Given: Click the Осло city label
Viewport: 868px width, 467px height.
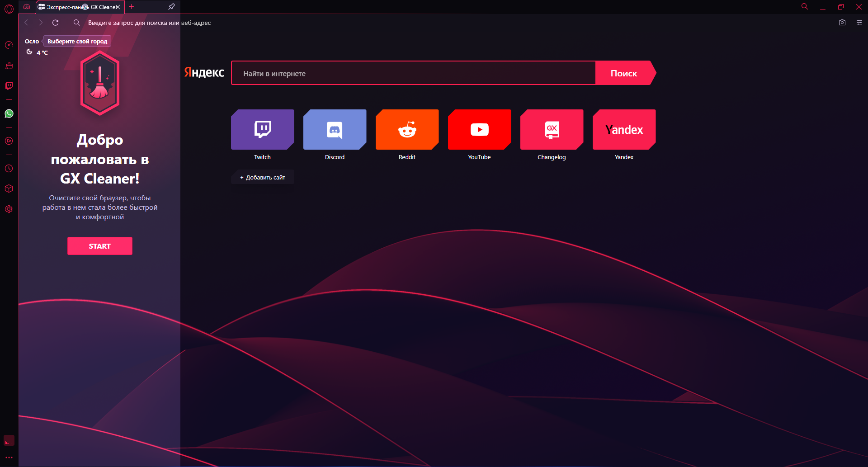Looking at the screenshot, I should point(32,41).
